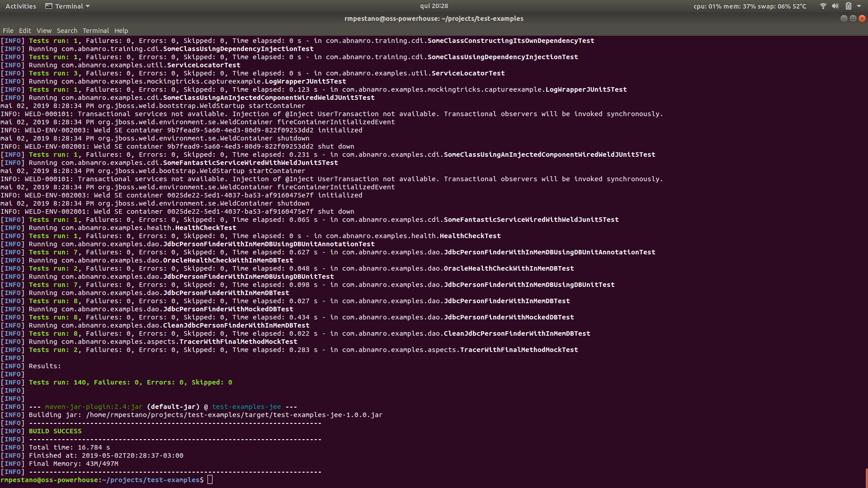The width and height of the screenshot is (868, 488).
Task: Maximize the terminal window
Action: (853, 18)
